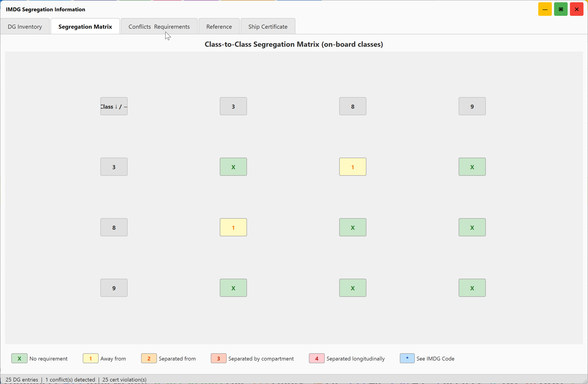This screenshot has height=384, width=588.
Task: Select column header for class 3
Action: 233,106
